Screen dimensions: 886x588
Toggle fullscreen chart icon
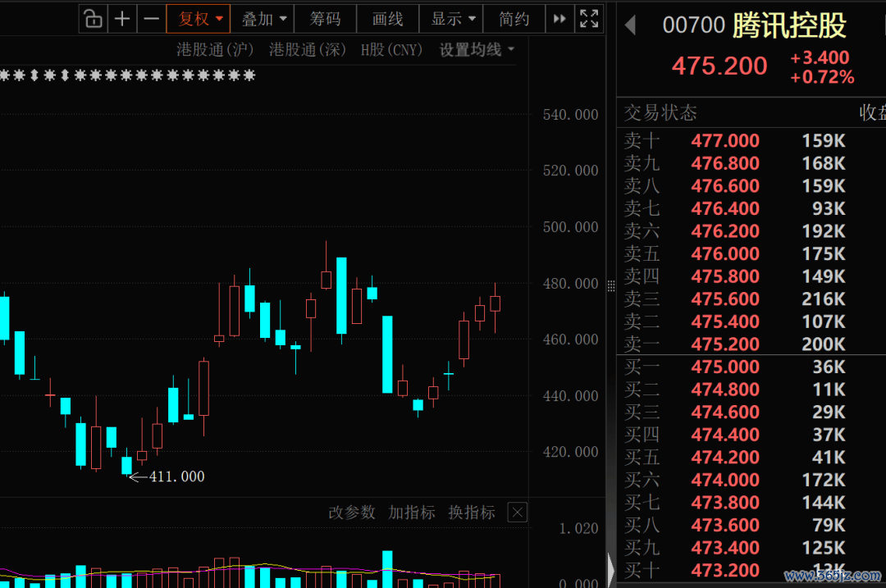[589, 19]
